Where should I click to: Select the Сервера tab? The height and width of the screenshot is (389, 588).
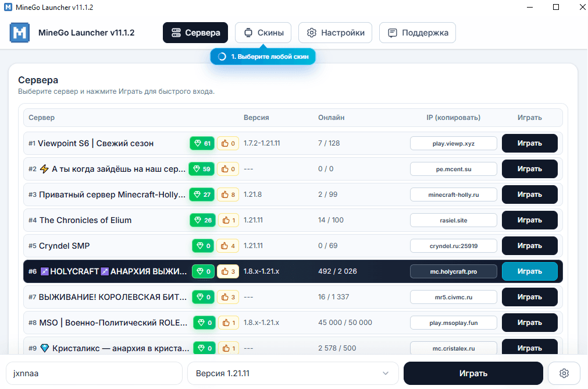[x=195, y=33]
